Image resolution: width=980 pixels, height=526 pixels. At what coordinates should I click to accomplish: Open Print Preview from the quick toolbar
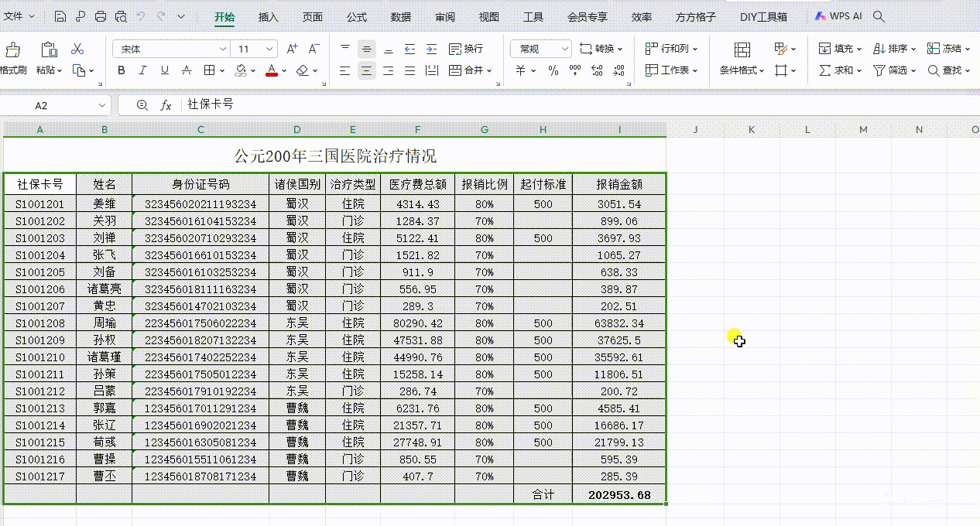[x=121, y=16]
